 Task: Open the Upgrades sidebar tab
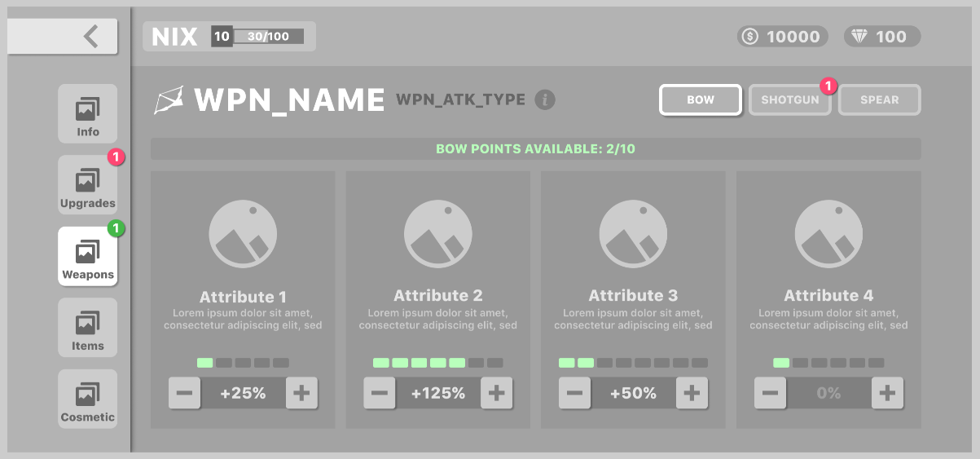[x=88, y=185]
